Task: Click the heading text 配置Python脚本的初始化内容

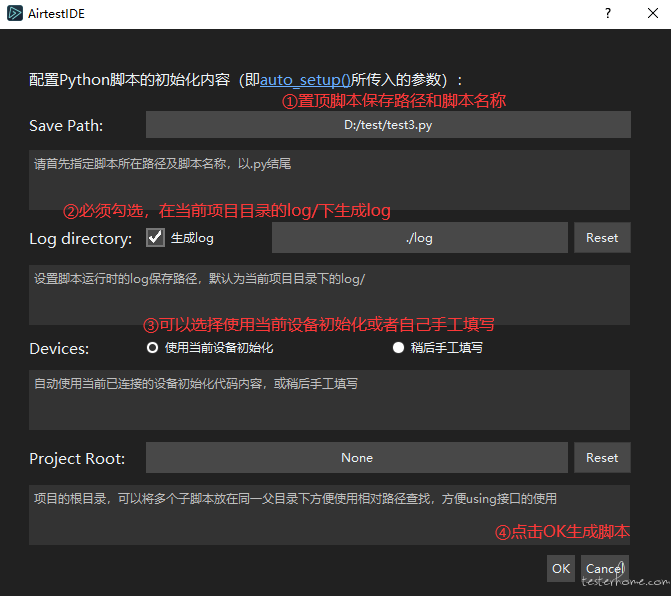Action: click(x=129, y=80)
